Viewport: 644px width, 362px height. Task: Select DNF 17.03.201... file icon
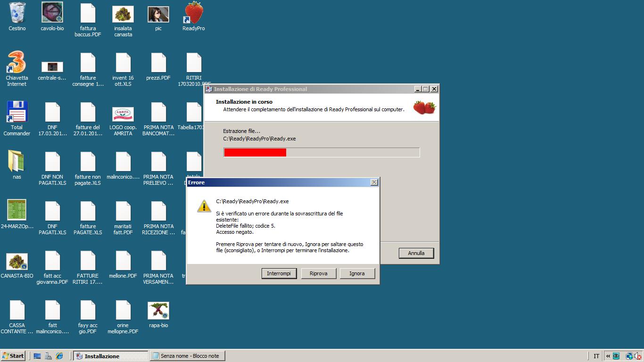point(52,112)
